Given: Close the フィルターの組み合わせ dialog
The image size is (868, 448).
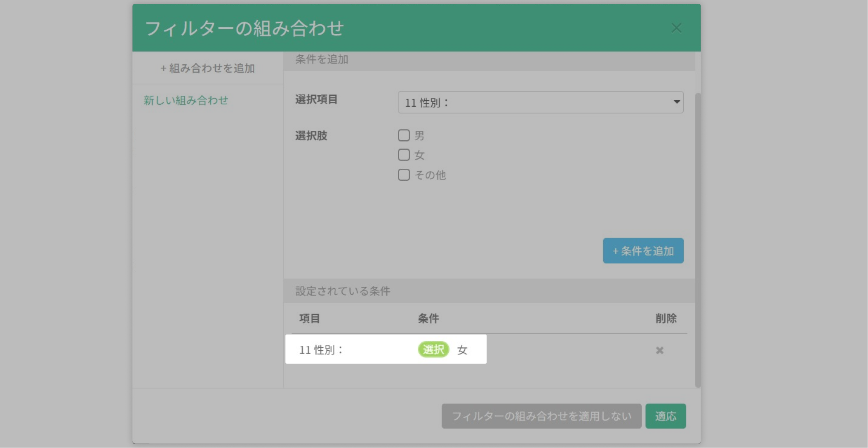Looking at the screenshot, I should (x=676, y=28).
